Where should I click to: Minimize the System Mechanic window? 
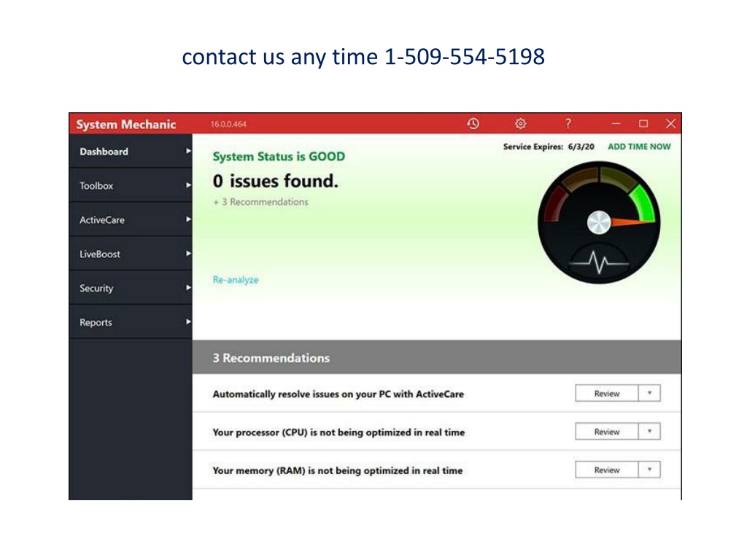(x=616, y=124)
